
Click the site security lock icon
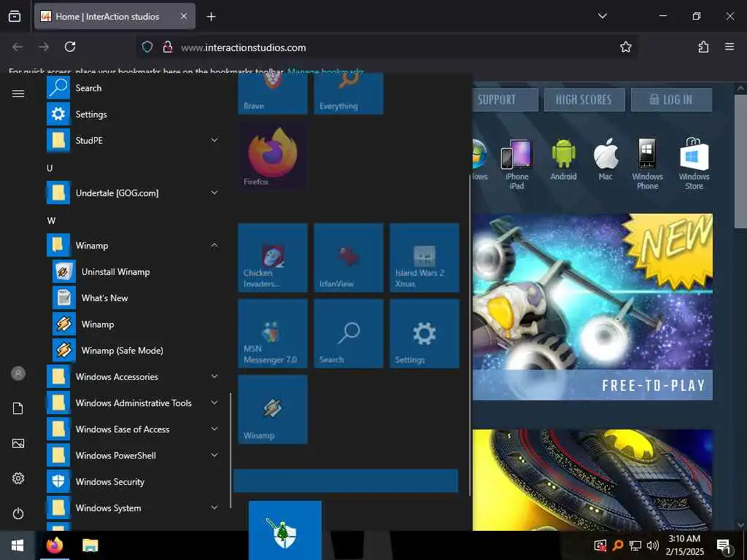(167, 47)
